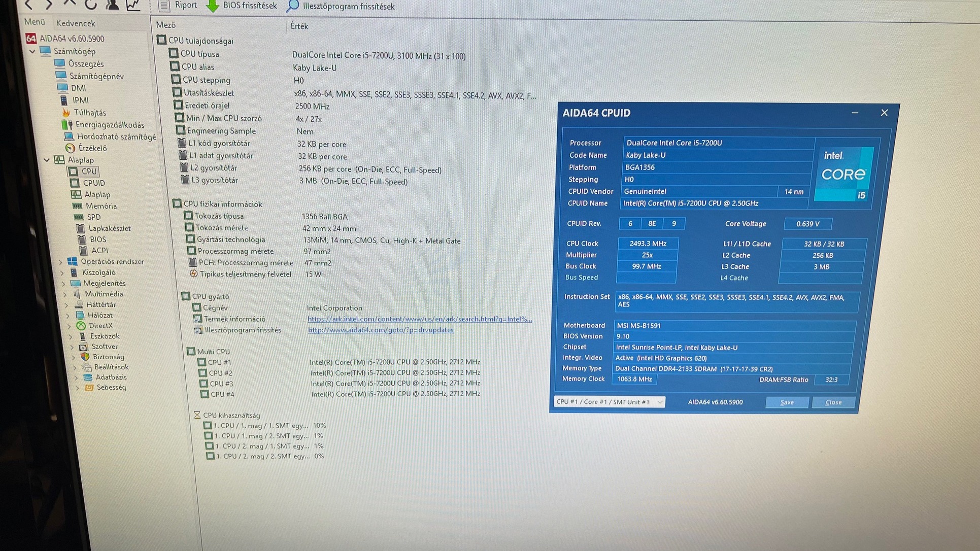980x551 pixels.
Task: Collapse the Számítógép tree node
Action: click(x=32, y=51)
